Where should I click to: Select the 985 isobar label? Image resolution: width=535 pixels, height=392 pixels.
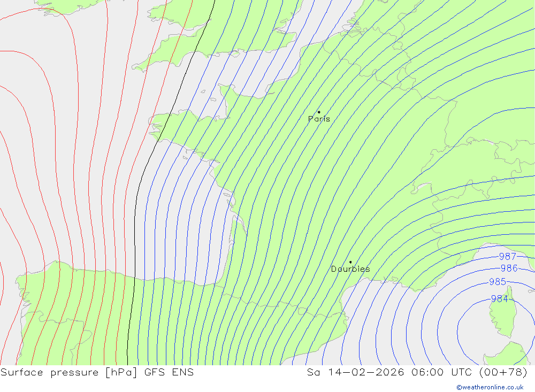[498, 282]
